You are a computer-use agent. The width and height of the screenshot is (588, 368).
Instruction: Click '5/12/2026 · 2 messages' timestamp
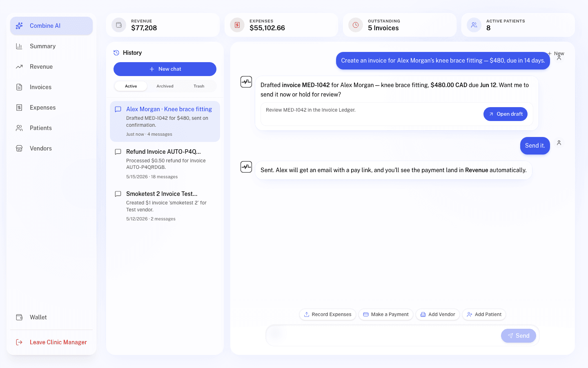point(151,219)
